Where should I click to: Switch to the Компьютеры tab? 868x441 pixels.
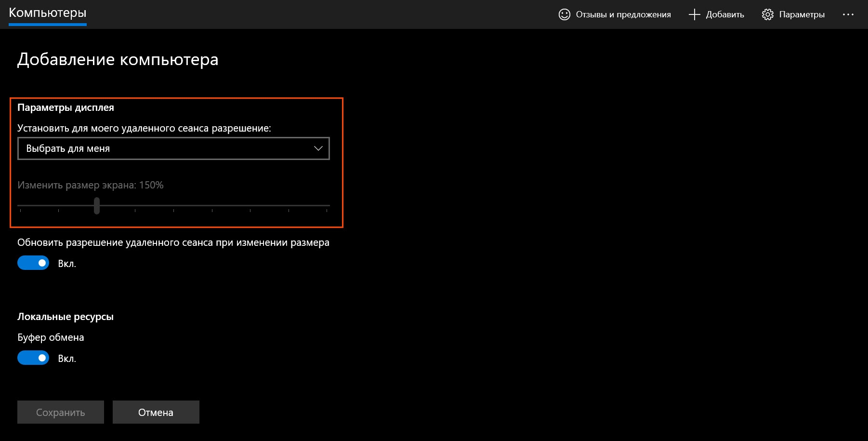[x=48, y=13]
